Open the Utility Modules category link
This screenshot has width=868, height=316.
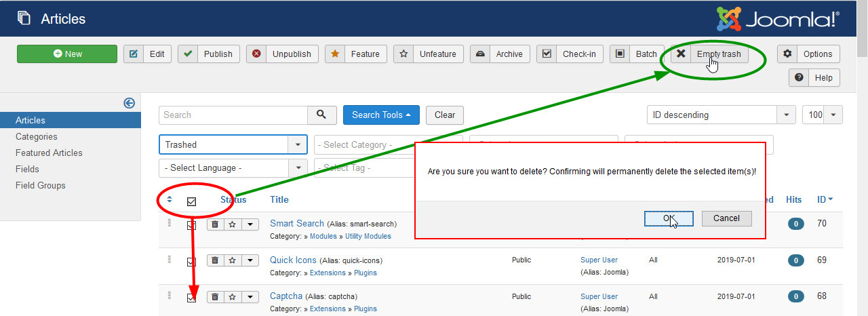pos(368,236)
